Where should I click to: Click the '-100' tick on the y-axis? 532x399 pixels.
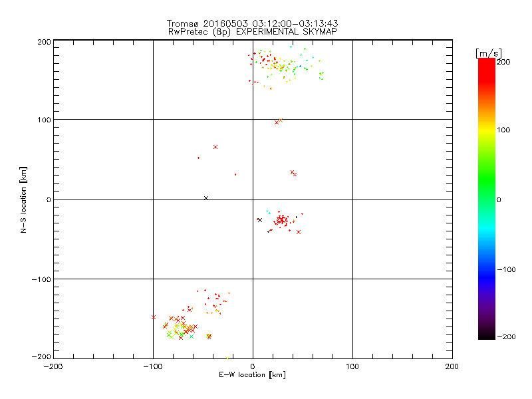pos(41,279)
